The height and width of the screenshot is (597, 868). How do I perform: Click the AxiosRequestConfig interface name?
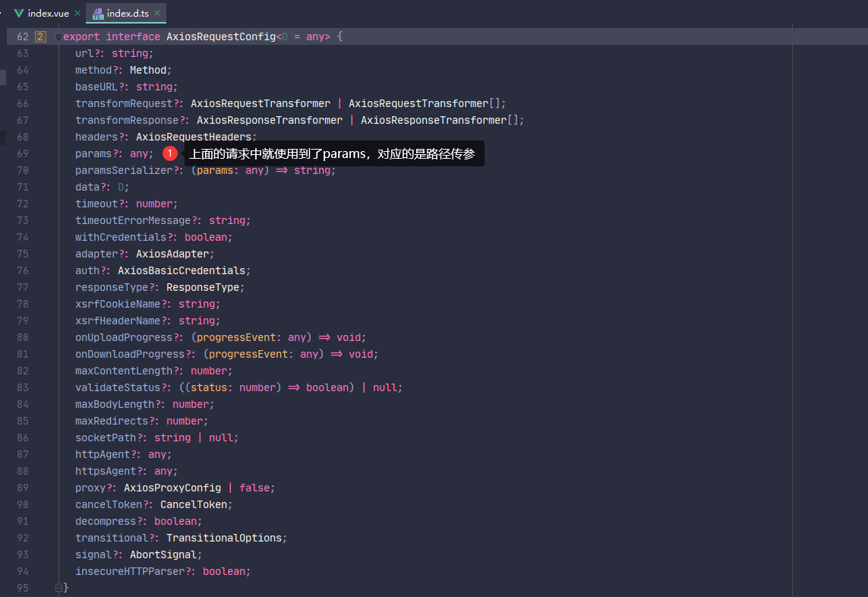coord(221,36)
